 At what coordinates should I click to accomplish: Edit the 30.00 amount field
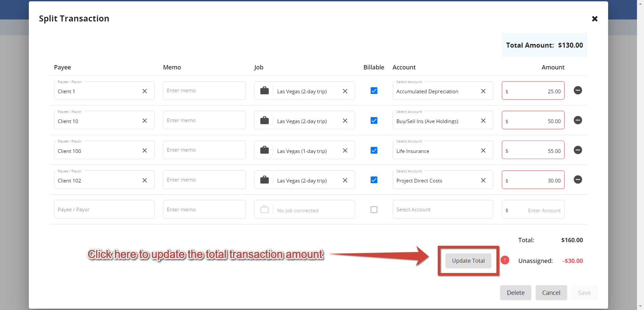[533, 180]
